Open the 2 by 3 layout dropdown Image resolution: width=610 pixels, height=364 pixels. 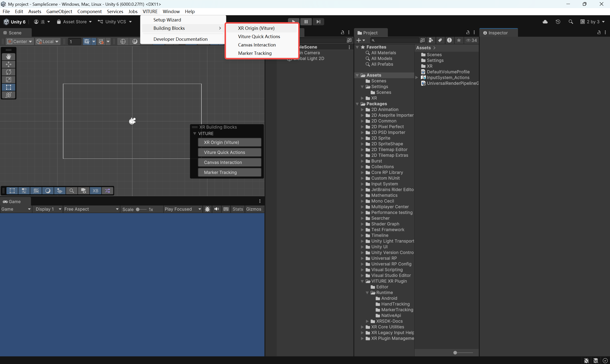pyautogui.click(x=592, y=22)
